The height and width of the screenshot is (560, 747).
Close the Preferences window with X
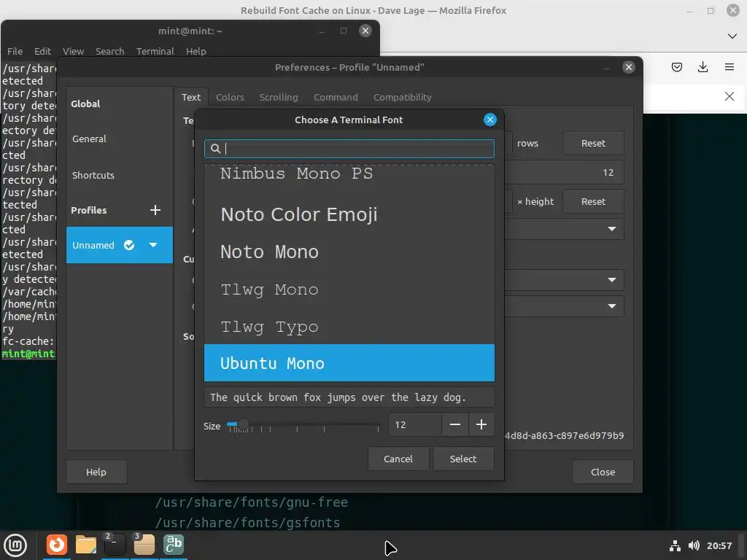[x=628, y=67]
